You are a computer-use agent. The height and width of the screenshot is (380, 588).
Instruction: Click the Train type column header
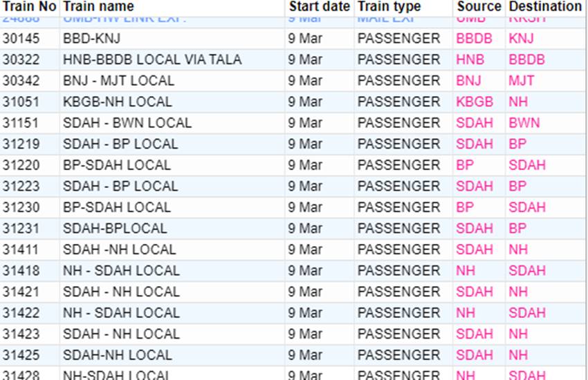pyautogui.click(x=389, y=6)
